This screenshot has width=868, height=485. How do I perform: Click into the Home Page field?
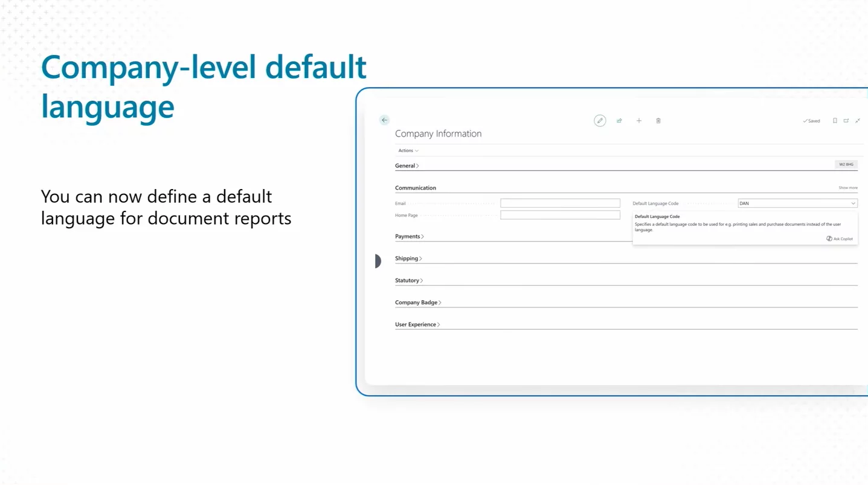pyautogui.click(x=560, y=215)
